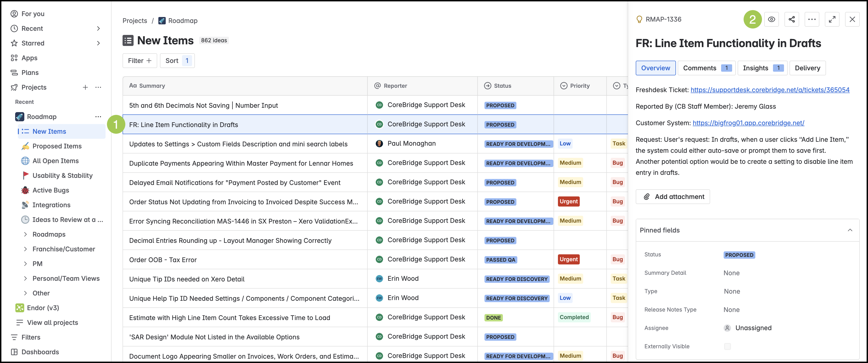Click the Add attachment button
Image resolution: width=868 pixels, height=363 pixels.
(x=672, y=197)
